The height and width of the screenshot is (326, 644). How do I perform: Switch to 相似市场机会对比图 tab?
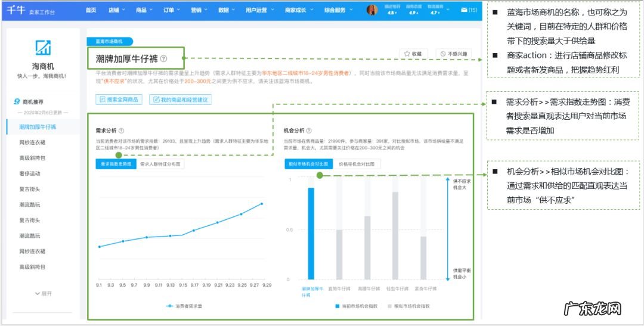308,164
